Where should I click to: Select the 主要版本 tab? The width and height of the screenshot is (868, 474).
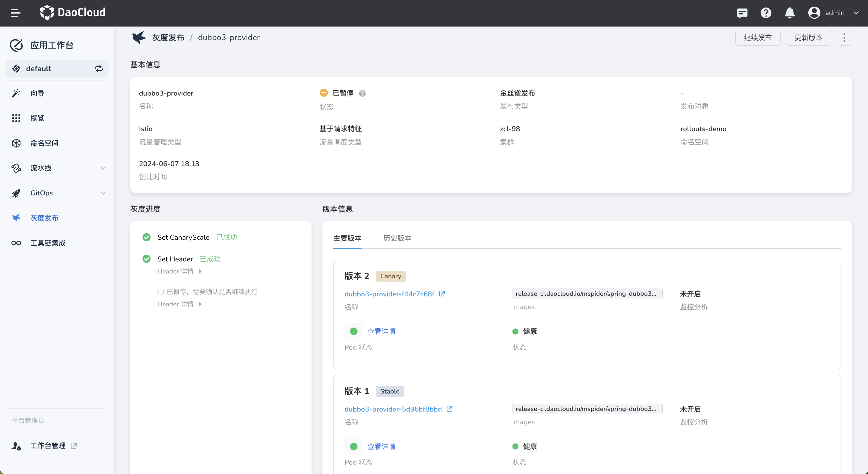click(347, 238)
